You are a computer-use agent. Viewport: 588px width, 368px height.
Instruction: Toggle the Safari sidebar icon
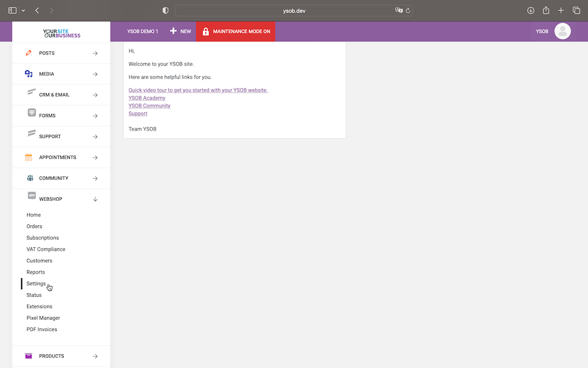coord(13,10)
